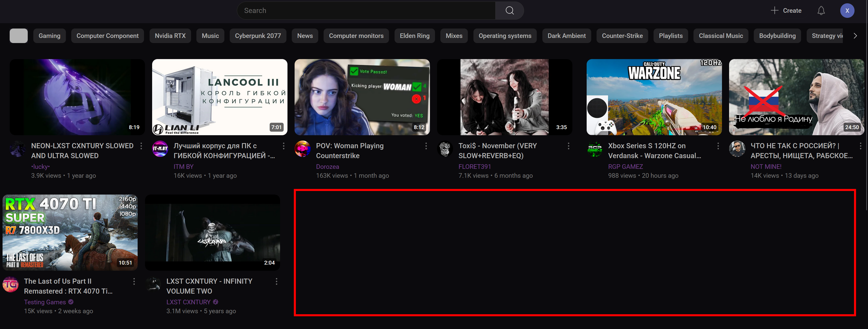Select the Operating systems chip
The width and height of the screenshot is (868, 329).
point(505,36)
